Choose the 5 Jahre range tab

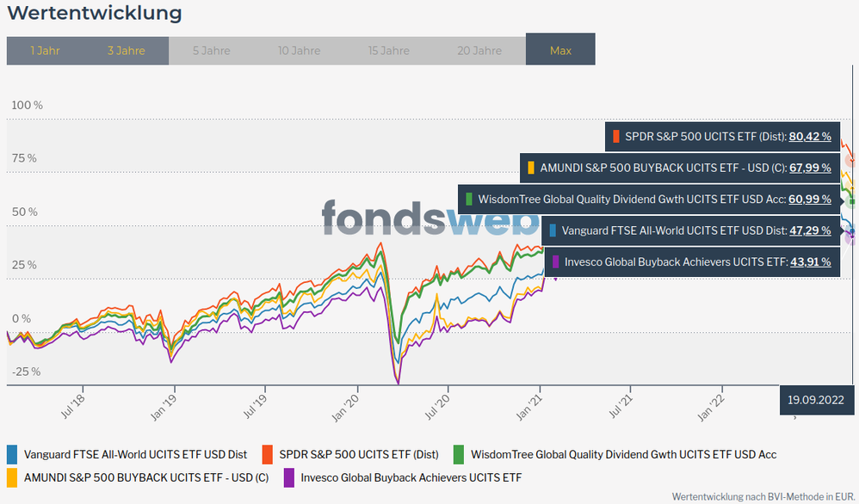211,51
